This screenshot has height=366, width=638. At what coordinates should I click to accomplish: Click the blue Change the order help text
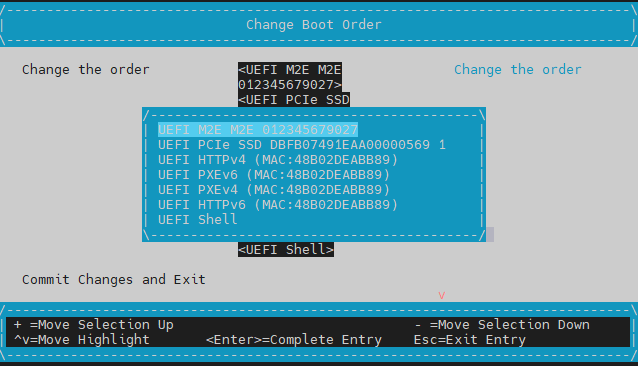pos(518,70)
